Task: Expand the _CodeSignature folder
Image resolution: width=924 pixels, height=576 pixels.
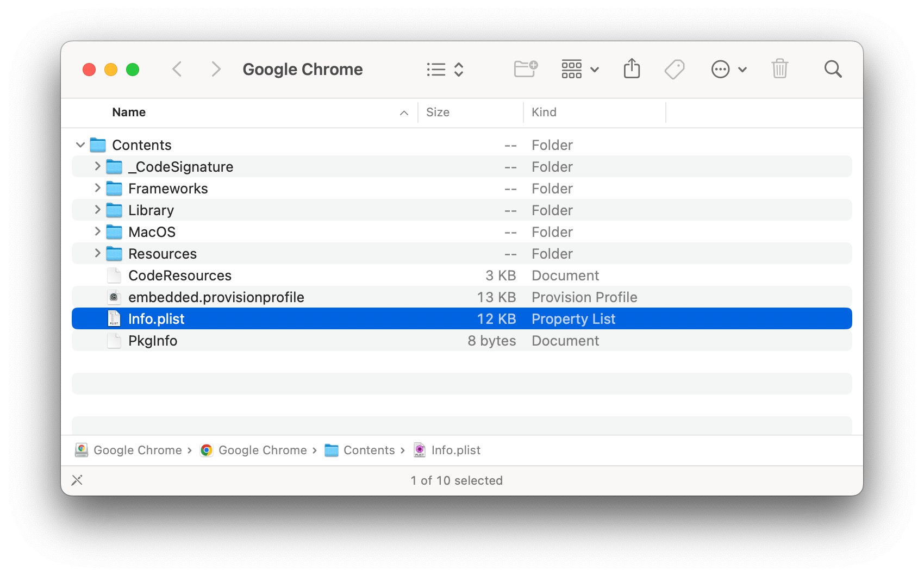Action: pyautogui.click(x=97, y=166)
